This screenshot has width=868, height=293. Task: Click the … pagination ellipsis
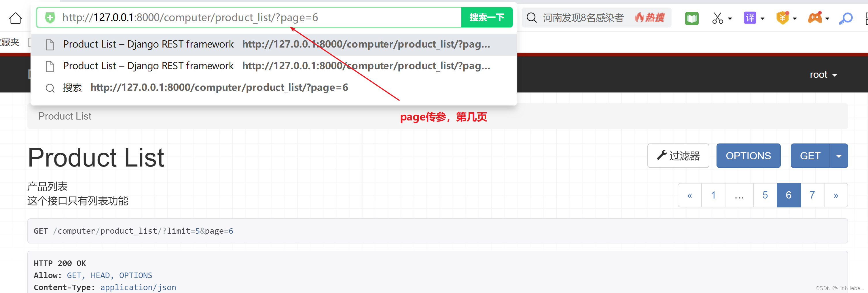(739, 195)
